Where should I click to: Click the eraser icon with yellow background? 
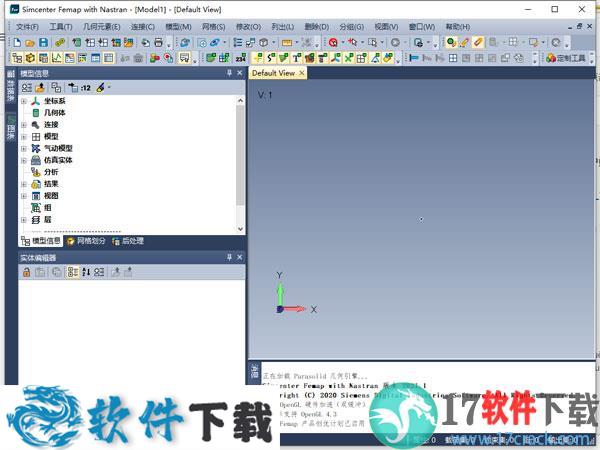pos(478,42)
